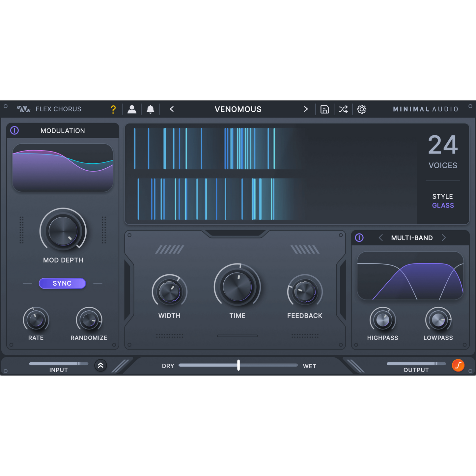Open notifications with the bell icon
476x476 pixels.
[151, 109]
